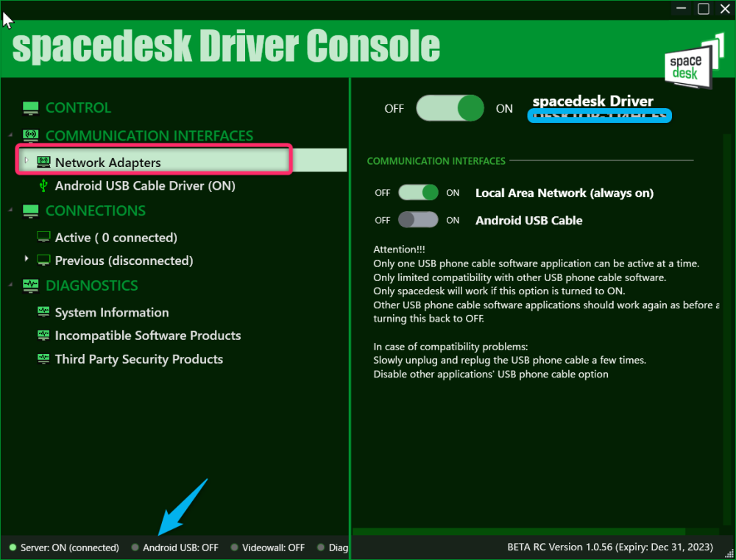Screen dimensions: 736x560
Task: Select the CONNECTIONS heading
Action: point(96,210)
